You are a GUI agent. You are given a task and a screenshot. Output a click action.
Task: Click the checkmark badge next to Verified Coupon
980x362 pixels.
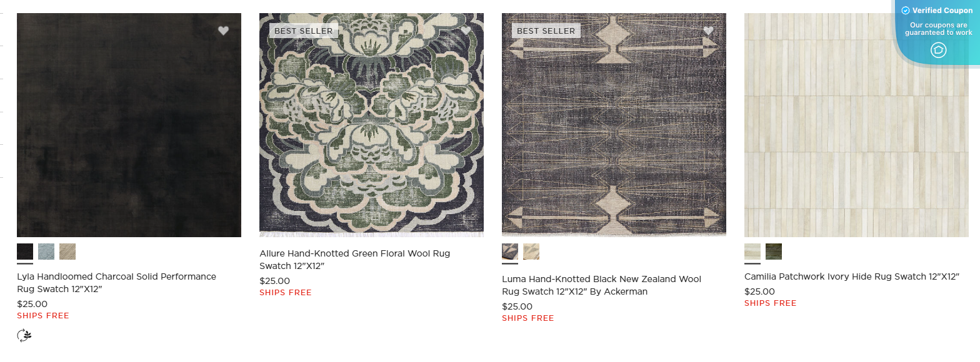pos(905,10)
